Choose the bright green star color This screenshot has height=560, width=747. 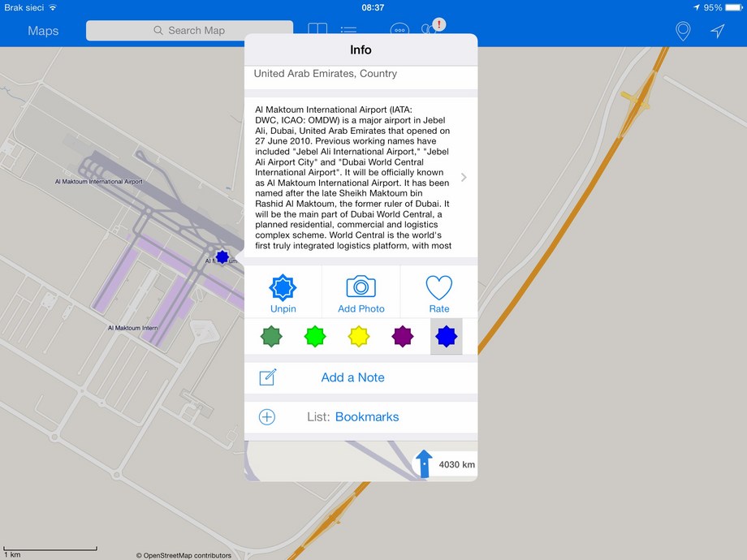(x=315, y=336)
